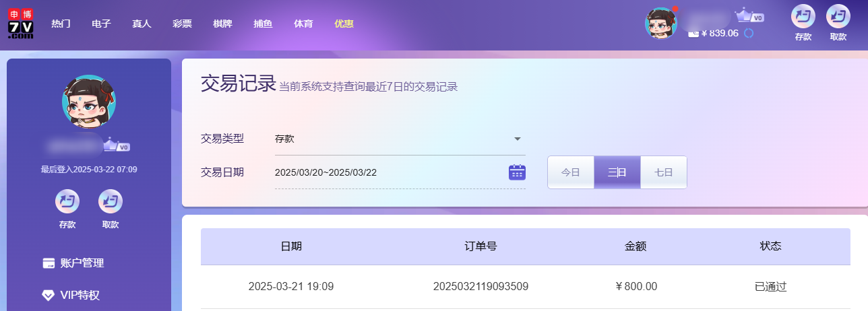Click the 账户管理 card icon
868x311 pixels.
click(49, 263)
